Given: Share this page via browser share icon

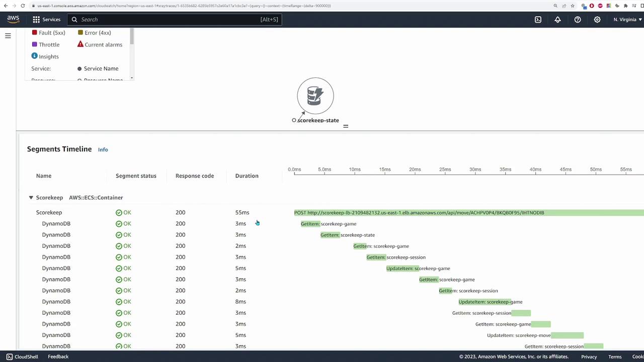Looking at the screenshot, I should (x=564, y=6).
